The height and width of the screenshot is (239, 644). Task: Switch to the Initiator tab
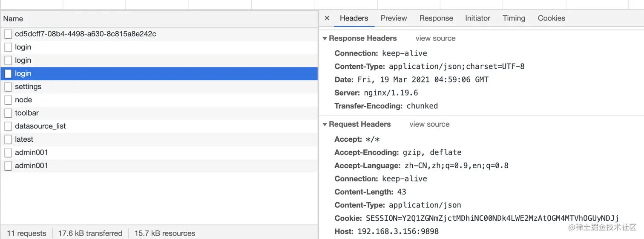point(477,18)
